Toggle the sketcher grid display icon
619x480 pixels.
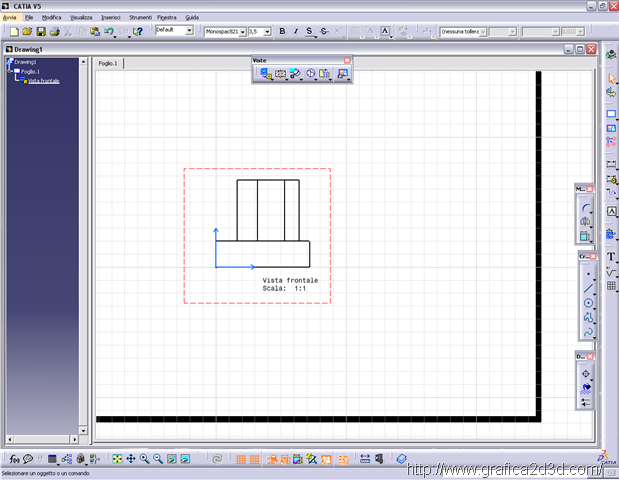240,459
